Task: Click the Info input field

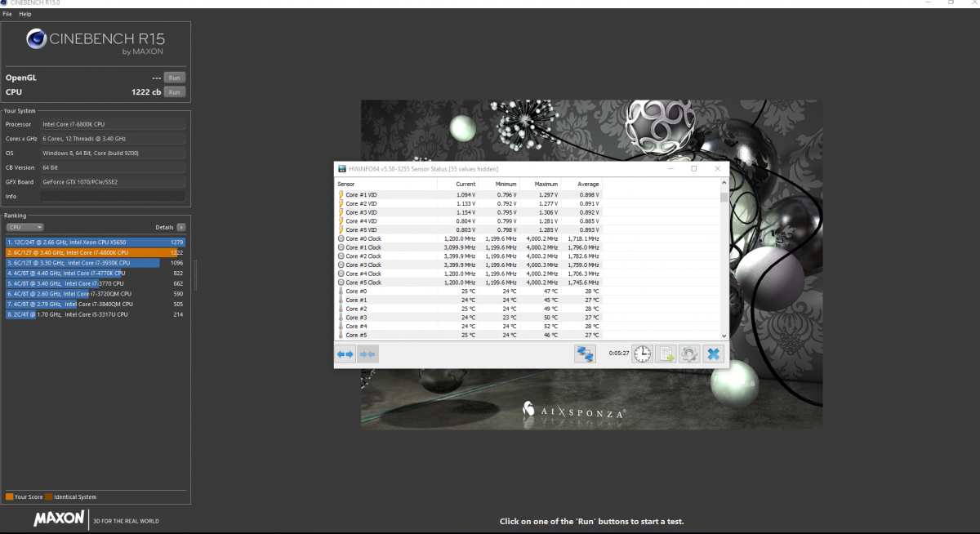Action: [x=113, y=197]
